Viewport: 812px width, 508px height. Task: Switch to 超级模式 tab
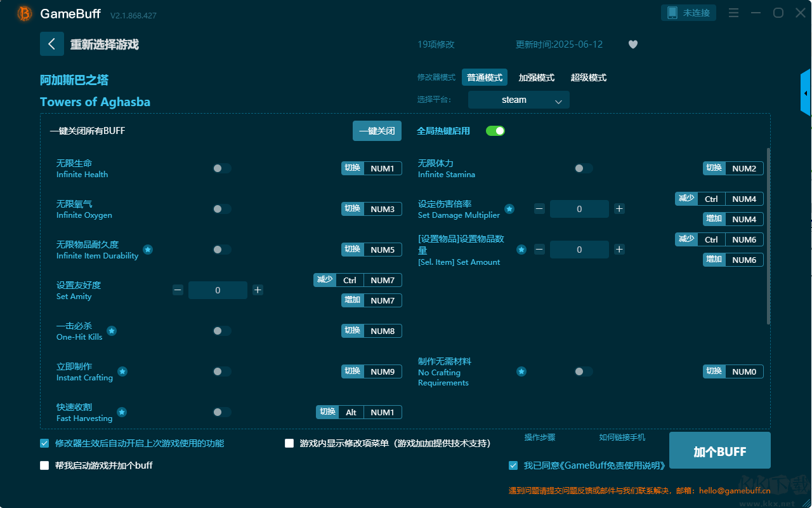(589, 77)
